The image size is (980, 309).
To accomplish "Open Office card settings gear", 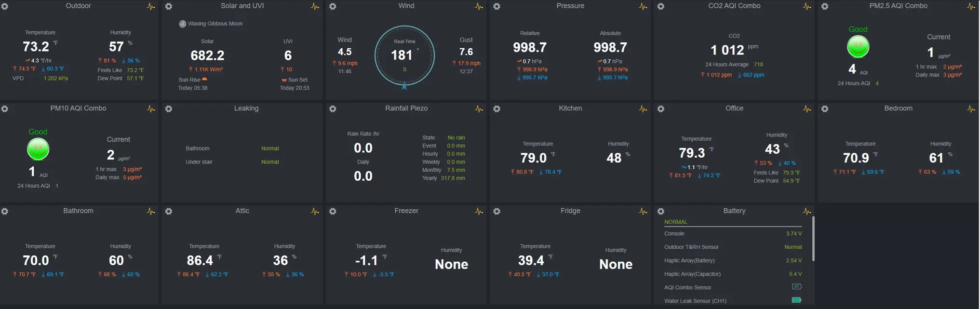I will (x=661, y=109).
